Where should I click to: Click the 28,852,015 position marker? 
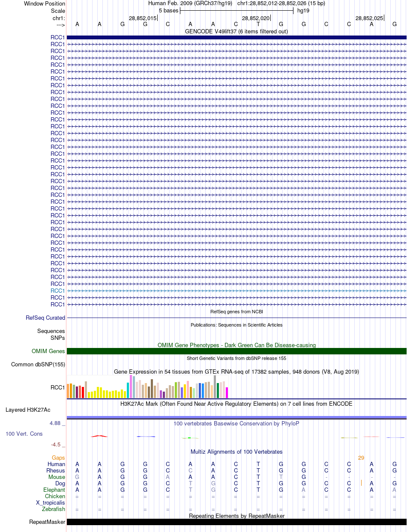pos(143,18)
